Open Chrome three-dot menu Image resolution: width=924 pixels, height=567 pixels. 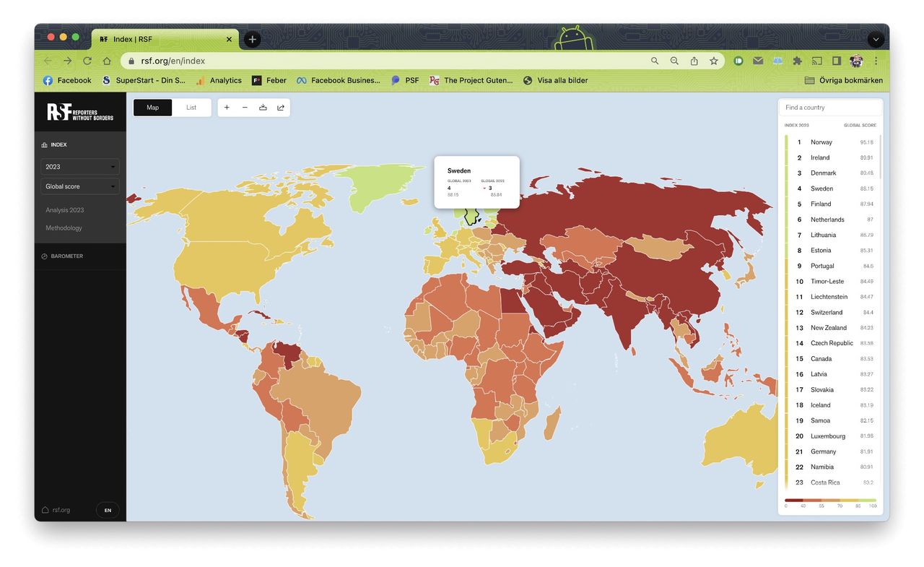[x=876, y=61]
